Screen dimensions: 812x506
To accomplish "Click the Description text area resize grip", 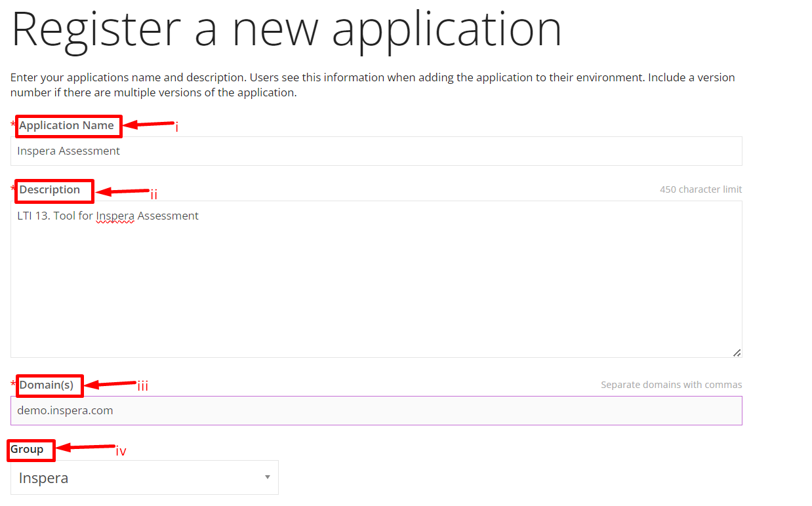I will (737, 352).
